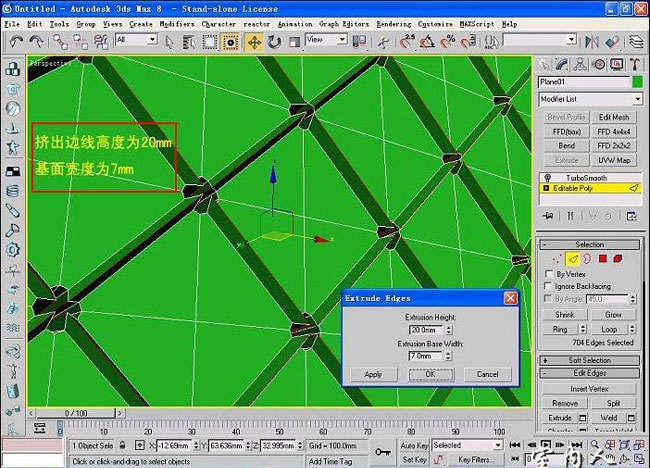This screenshot has height=468, width=650.
Task: Click Rectangular Selection Region icon
Action: (209, 41)
